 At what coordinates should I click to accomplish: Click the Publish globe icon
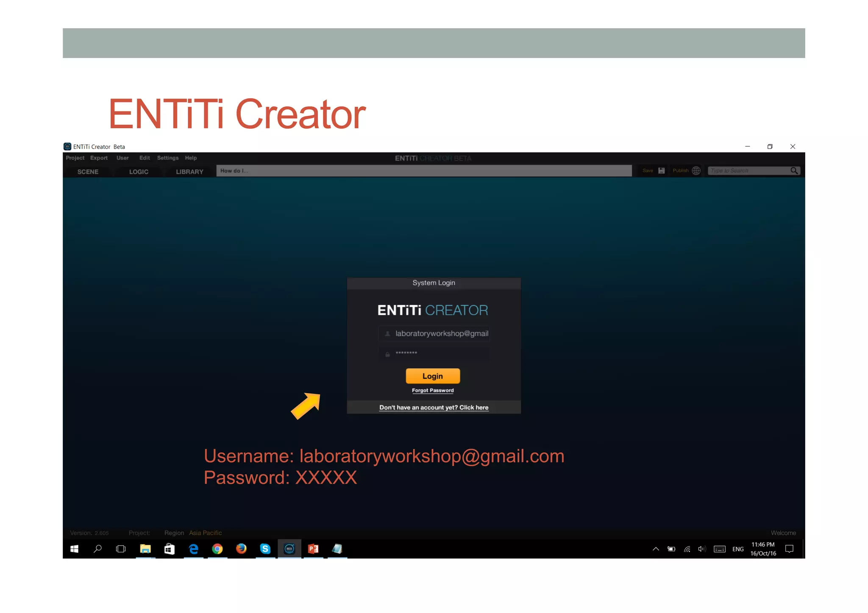click(x=696, y=171)
